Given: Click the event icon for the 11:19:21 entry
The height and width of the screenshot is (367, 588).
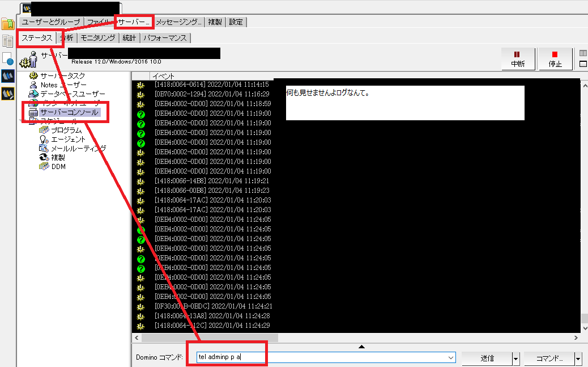Looking at the screenshot, I should point(140,182).
